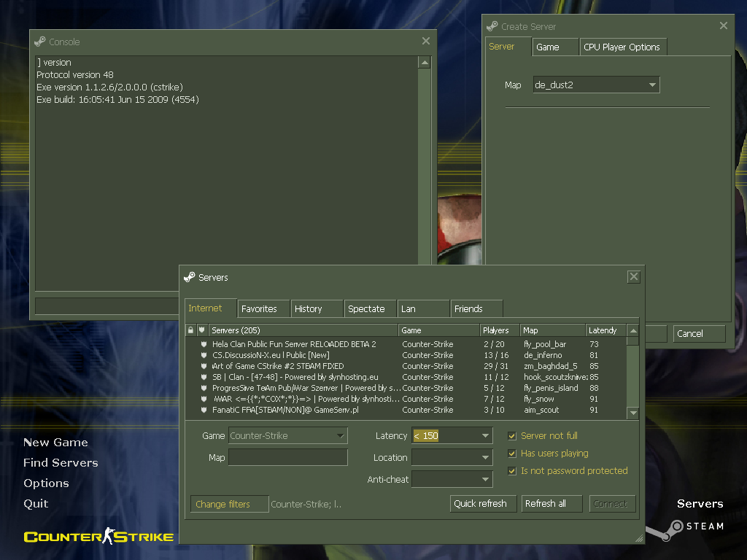Switch to Lan tab
This screenshot has height=560, width=747.
pyautogui.click(x=424, y=308)
